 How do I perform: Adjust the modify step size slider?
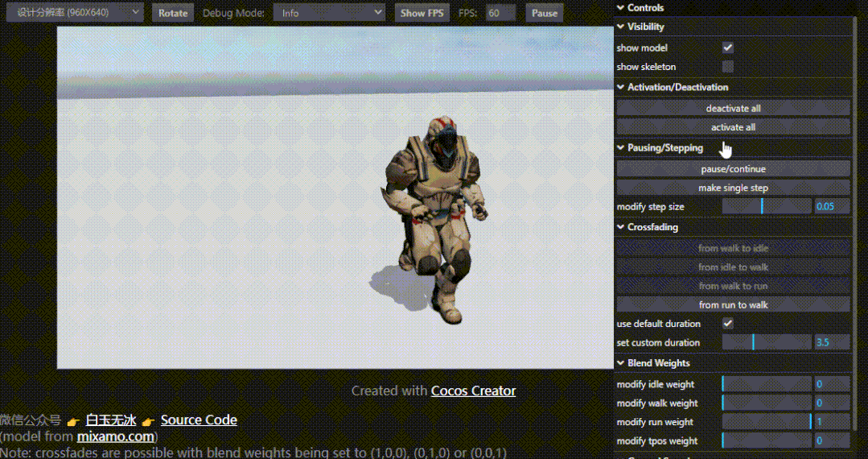(767, 206)
